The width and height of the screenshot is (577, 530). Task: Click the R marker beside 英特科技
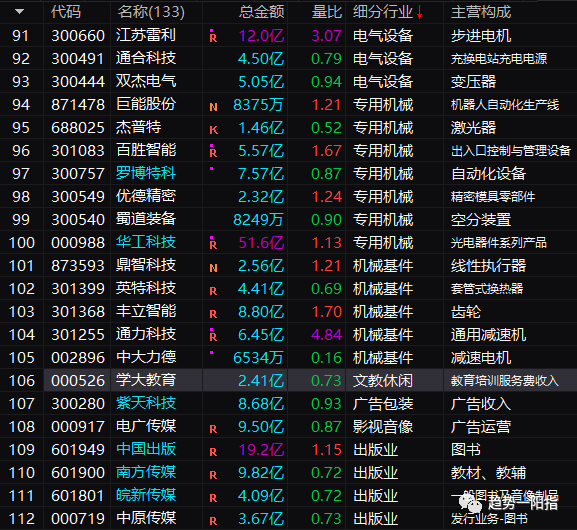click(213, 291)
